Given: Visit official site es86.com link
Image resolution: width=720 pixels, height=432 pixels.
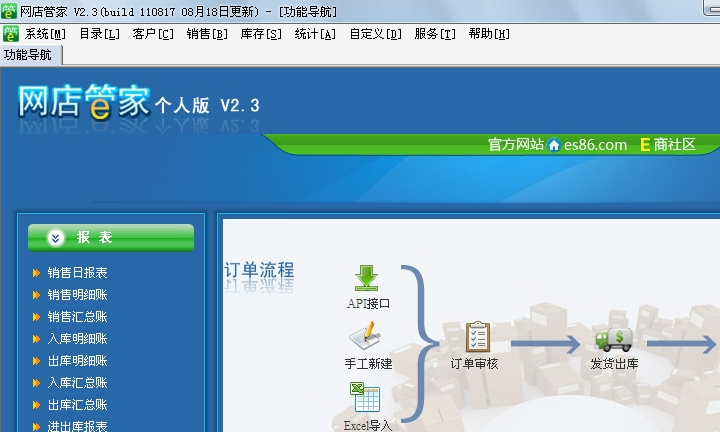Looking at the screenshot, I should (595, 145).
